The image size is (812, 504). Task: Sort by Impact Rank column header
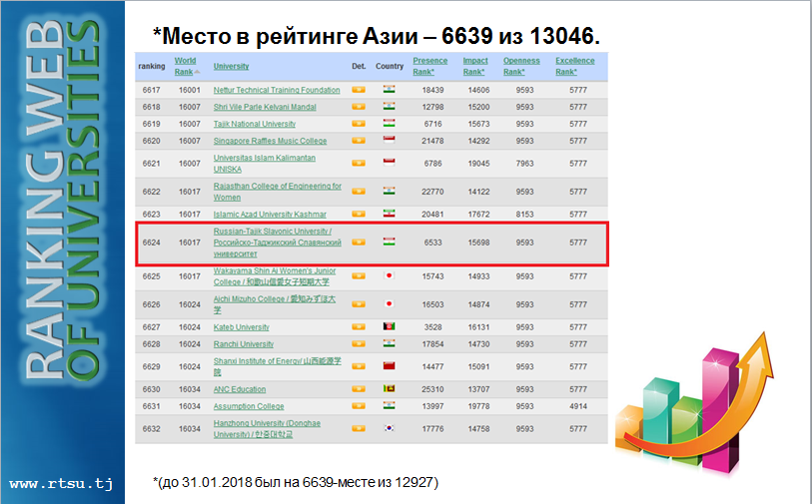474,66
